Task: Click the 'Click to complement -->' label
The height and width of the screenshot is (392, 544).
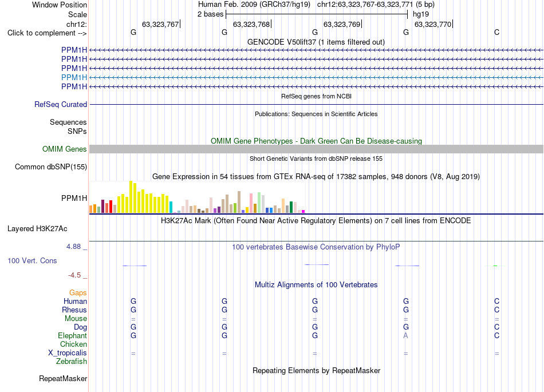Action: click(47, 33)
